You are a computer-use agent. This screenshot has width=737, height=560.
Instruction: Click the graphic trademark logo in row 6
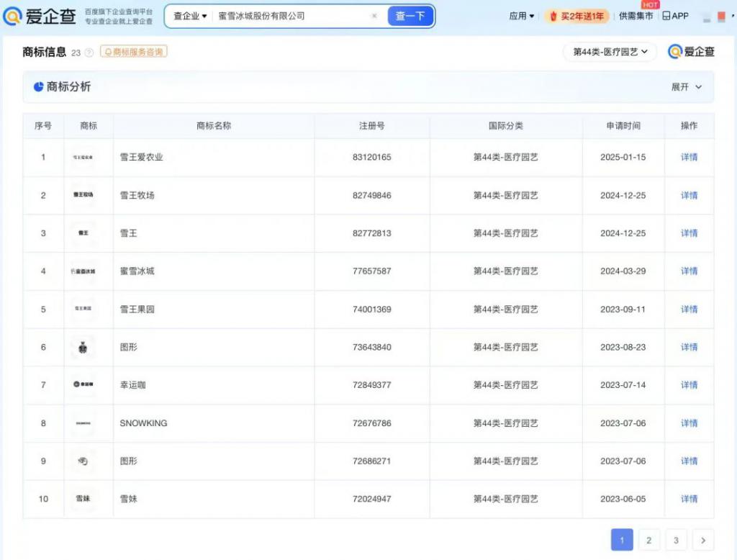83,348
